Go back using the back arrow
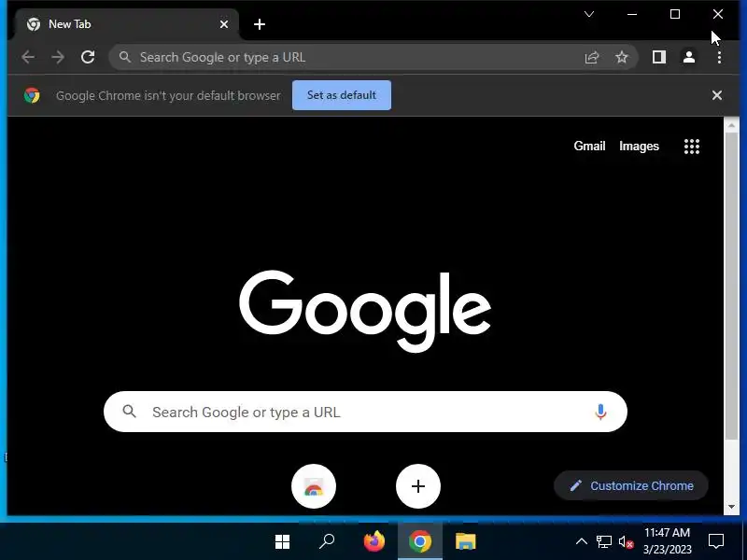The image size is (747, 560). 28,57
